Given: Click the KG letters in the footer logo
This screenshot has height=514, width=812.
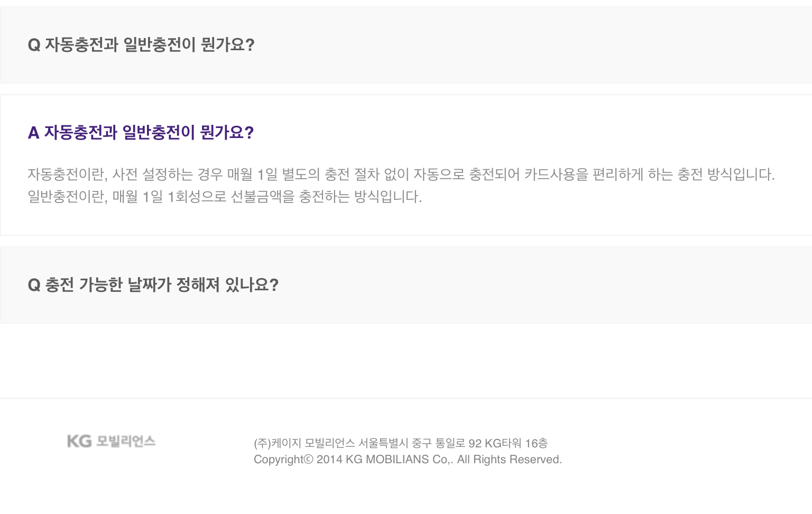Looking at the screenshot, I should [x=79, y=441].
